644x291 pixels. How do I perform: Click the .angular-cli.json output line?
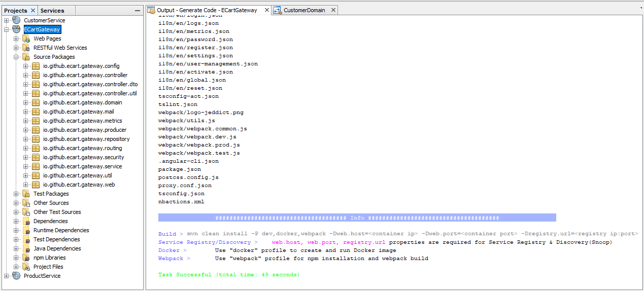pyautogui.click(x=188, y=161)
